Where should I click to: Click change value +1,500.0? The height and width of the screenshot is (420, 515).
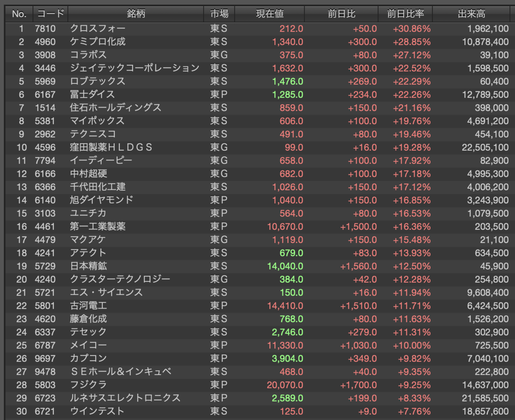[x=359, y=226]
